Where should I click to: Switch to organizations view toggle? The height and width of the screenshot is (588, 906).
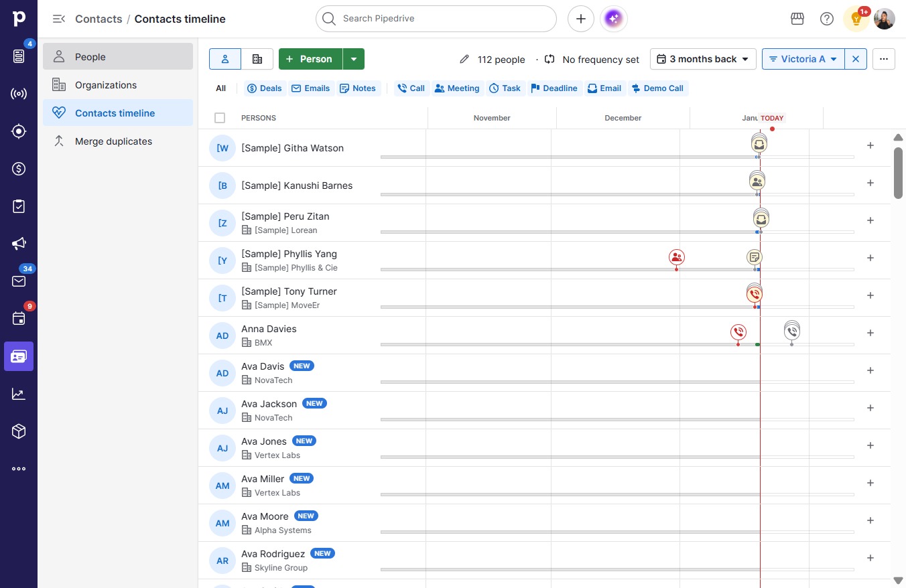tap(257, 59)
